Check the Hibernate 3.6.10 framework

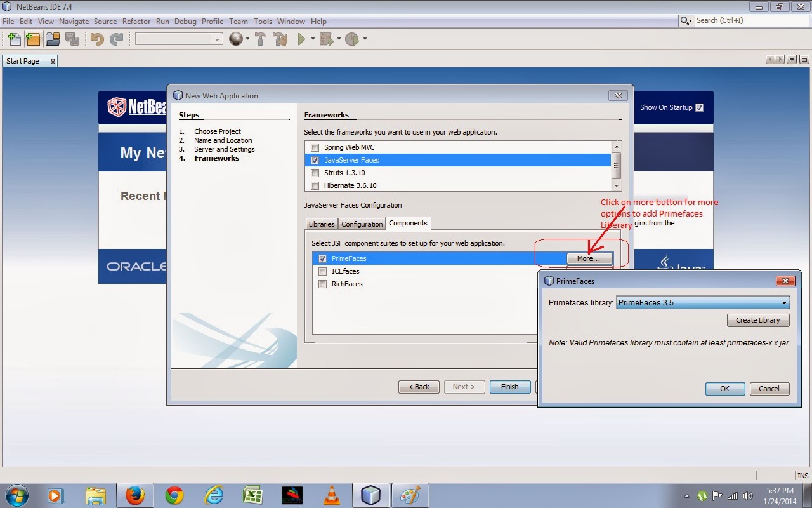click(x=315, y=185)
